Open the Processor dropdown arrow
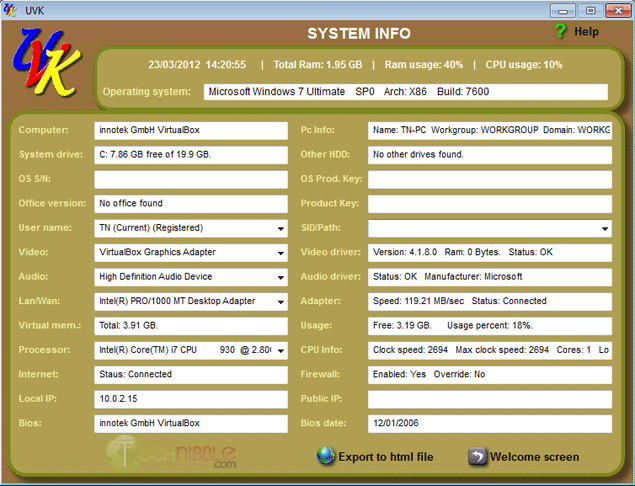The image size is (635, 486). click(x=281, y=350)
